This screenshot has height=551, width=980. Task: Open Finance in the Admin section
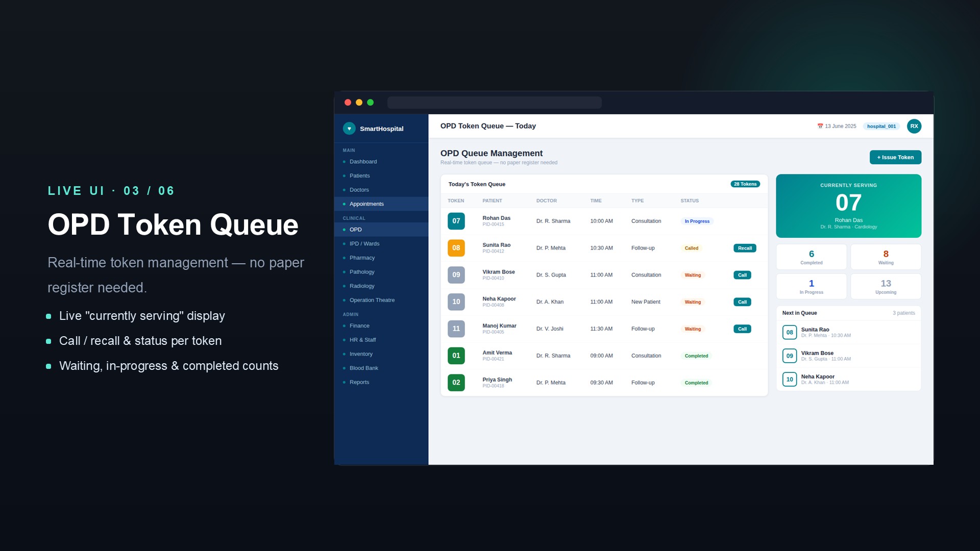click(x=381, y=326)
